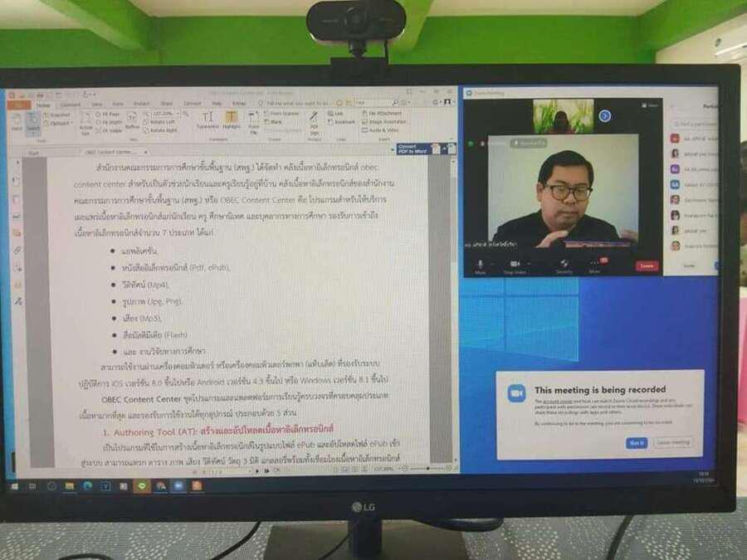This screenshot has width=747, height=560.
Task: Click the Windows Start button
Action: pyautogui.click(x=14, y=486)
